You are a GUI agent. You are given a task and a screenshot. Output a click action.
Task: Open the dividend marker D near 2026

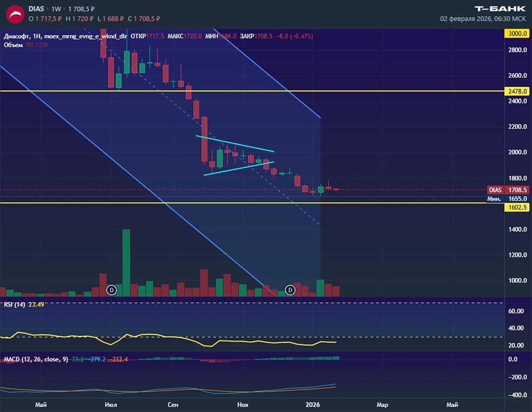[x=290, y=290]
